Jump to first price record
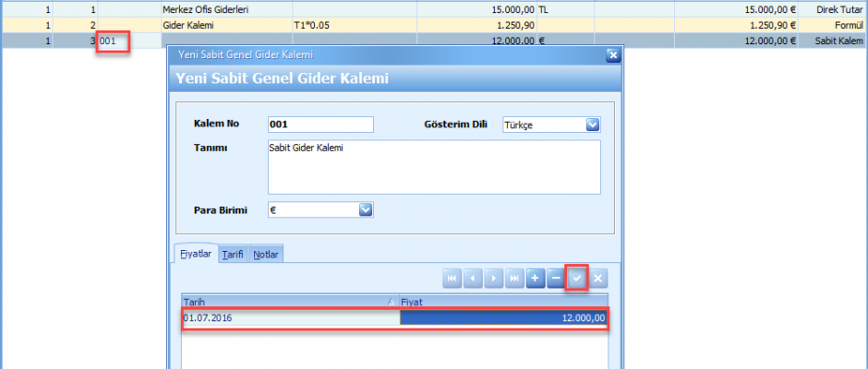The width and height of the screenshot is (868, 369). click(452, 278)
